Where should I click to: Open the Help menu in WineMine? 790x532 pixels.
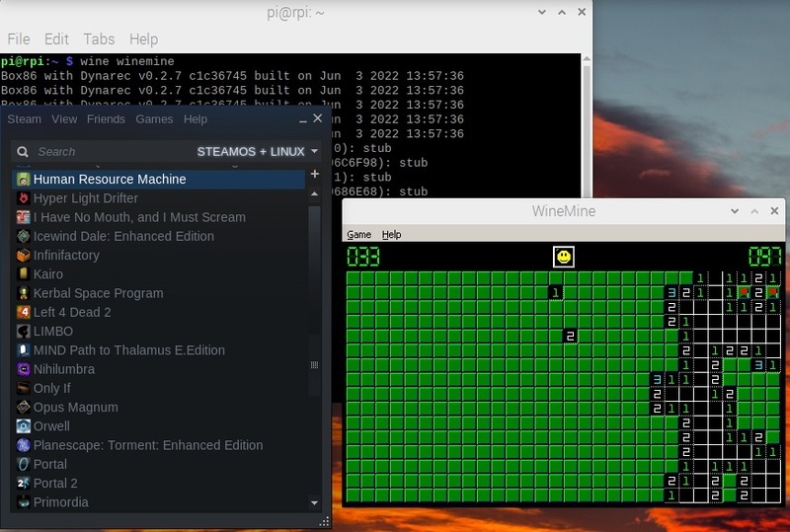coord(391,234)
